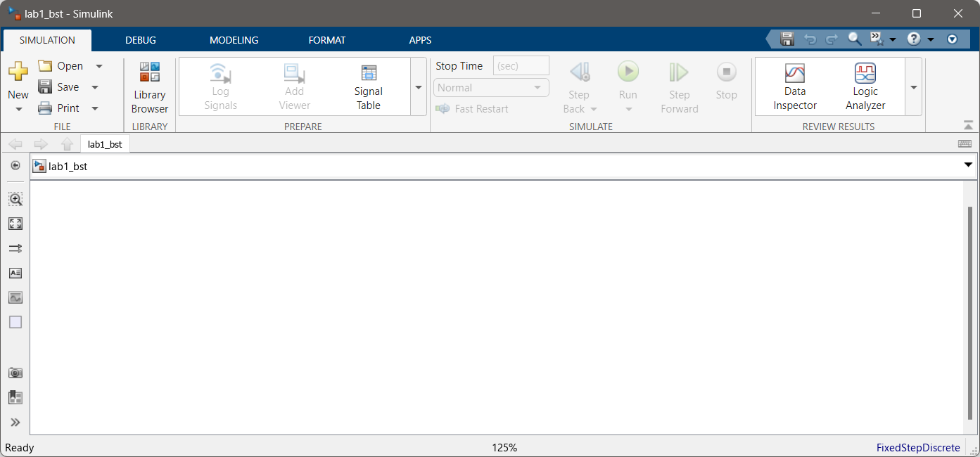Viewport: 980px width, 457px height.
Task: Click the quick access Redo arrow
Action: click(x=832, y=39)
